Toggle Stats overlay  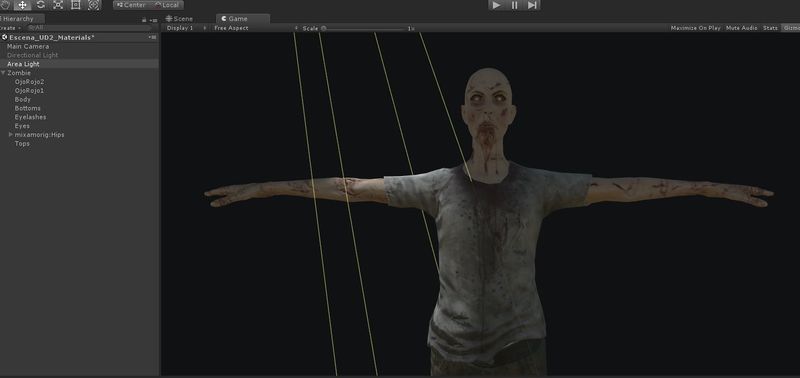[770, 28]
